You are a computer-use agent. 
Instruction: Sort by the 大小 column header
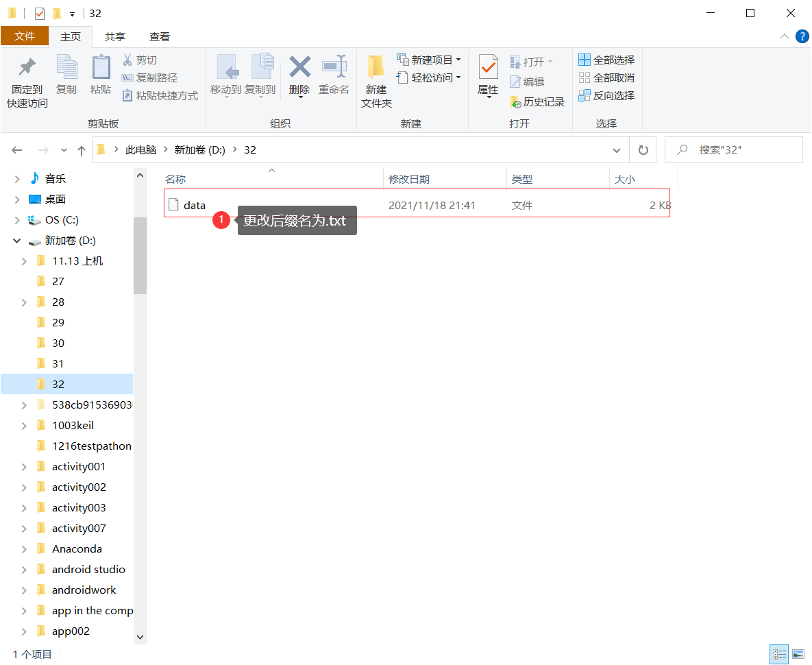[x=624, y=179]
